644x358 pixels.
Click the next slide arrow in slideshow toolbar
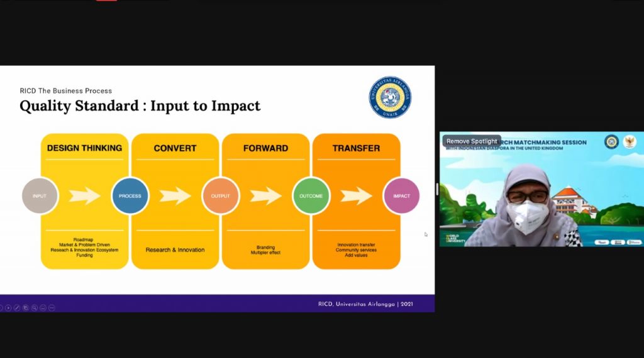[x=8, y=308]
